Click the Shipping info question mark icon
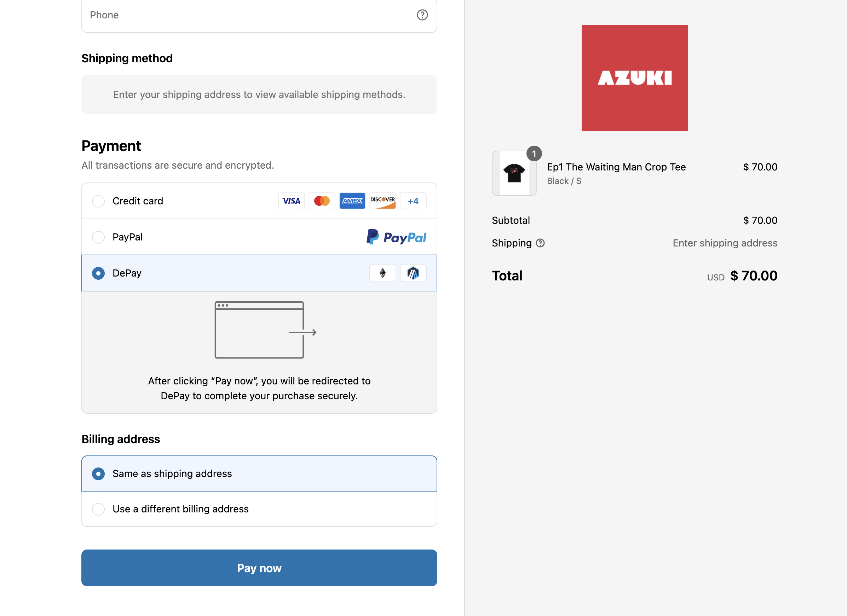The height and width of the screenshot is (616, 847). click(x=540, y=243)
